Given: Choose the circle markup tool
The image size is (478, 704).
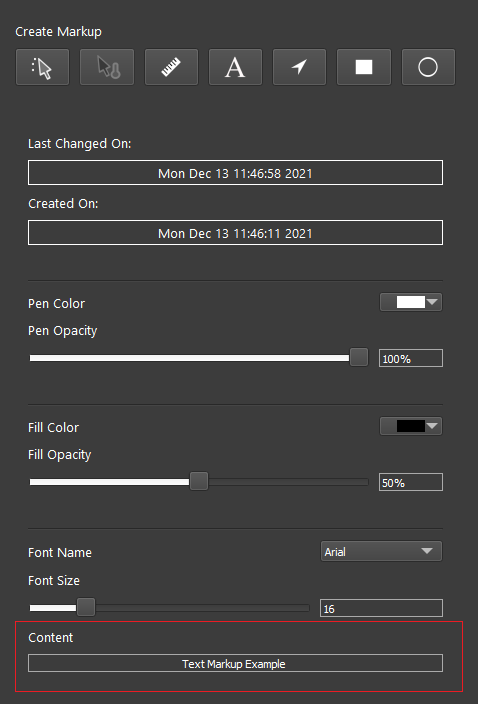Looking at the screenshot, I should click(x=428, y=67).
